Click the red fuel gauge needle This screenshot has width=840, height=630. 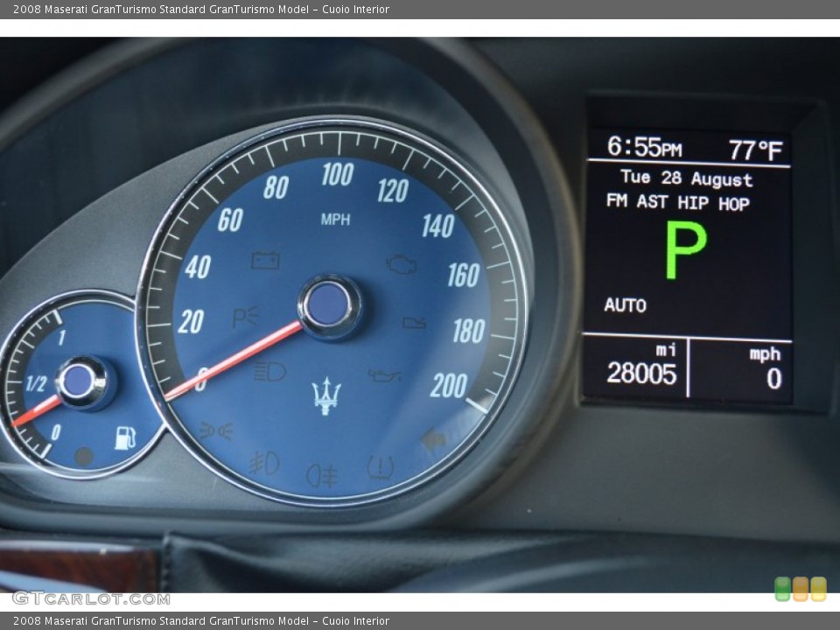tap(37, 411)
